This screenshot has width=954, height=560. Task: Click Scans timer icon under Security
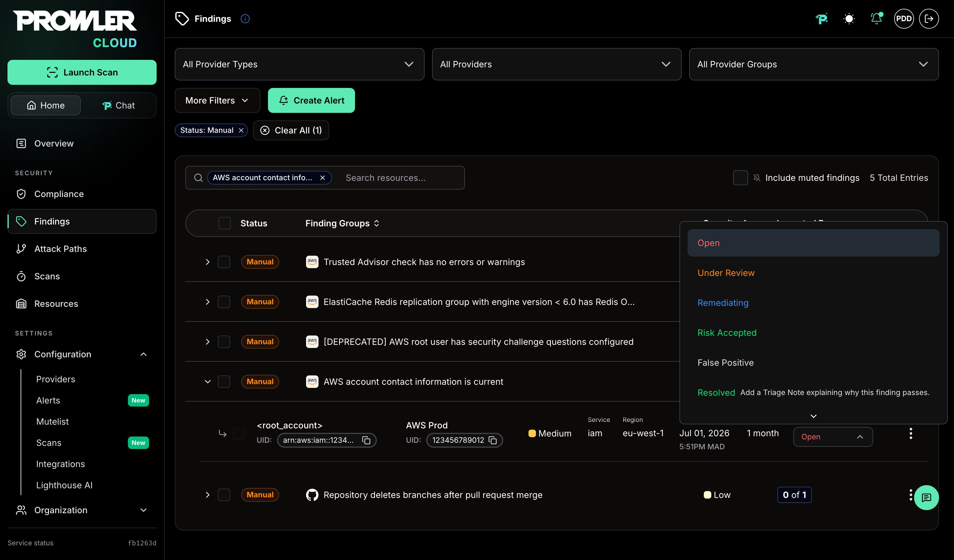pos(21,276)
